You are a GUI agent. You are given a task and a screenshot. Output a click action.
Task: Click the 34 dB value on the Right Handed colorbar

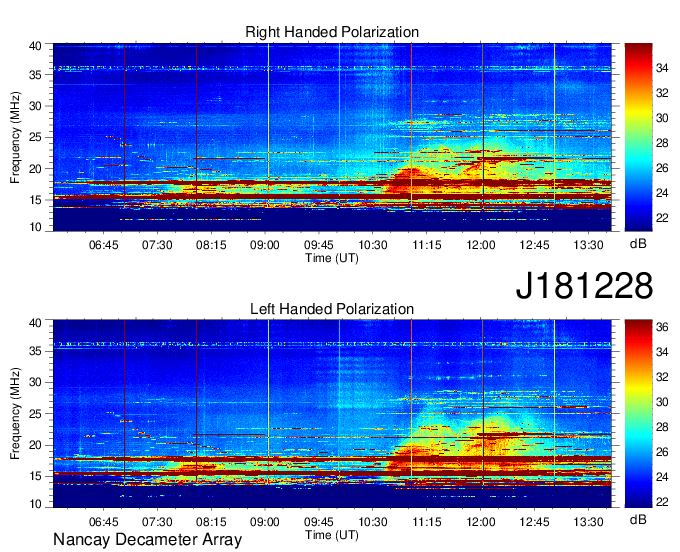(662, 68)
